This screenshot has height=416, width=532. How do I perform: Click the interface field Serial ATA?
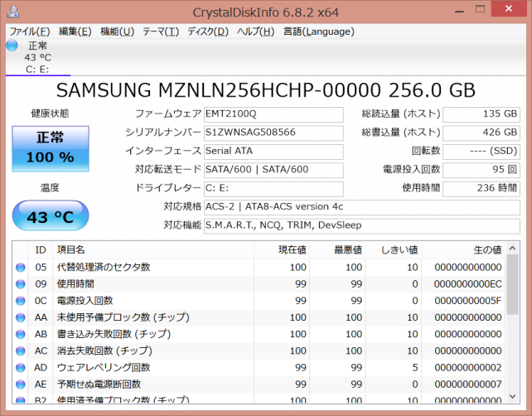[273, 152]
